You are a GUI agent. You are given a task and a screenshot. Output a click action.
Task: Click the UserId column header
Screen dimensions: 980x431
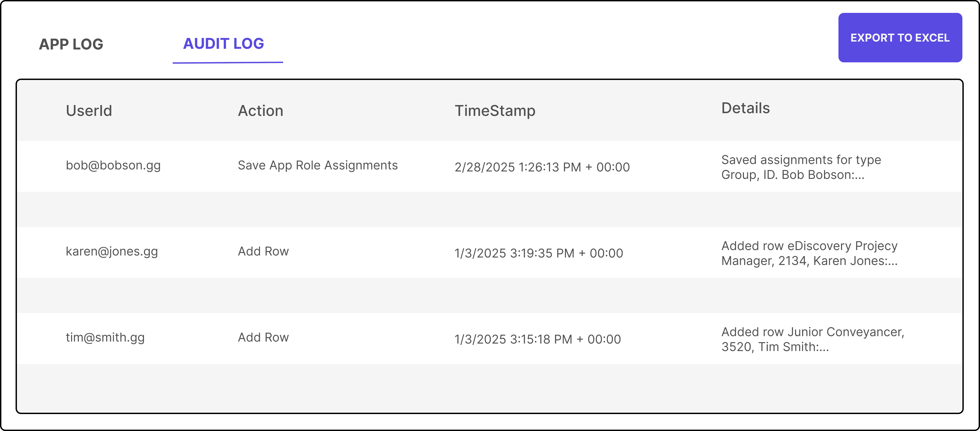coord(89,111)
